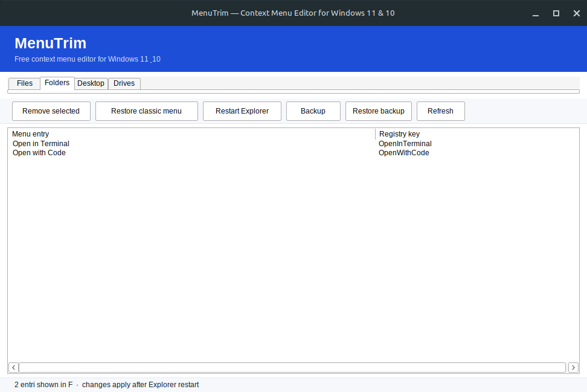Select the Folders tab
This screenshot has width=587, height=392.
(x=57, y=83)
